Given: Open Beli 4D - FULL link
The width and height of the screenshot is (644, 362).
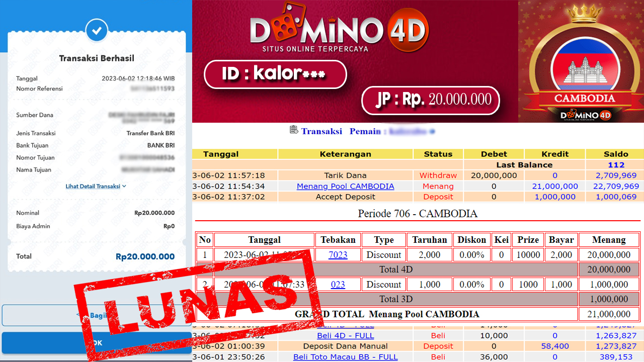Looking at the screenshot, I should [x=345, y=335].
